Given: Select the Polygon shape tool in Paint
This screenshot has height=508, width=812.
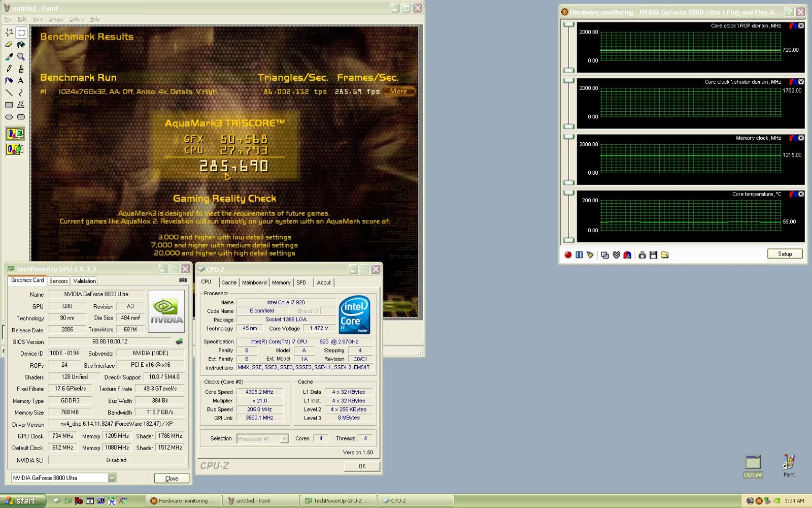Looking at the screenshot, I should click(x=21, y=105).
